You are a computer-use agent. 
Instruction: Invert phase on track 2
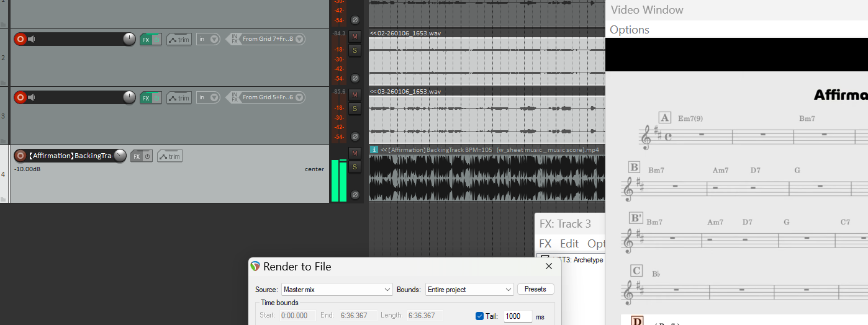[355, 78]
